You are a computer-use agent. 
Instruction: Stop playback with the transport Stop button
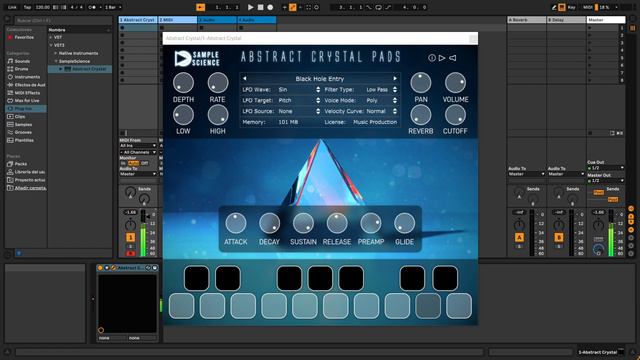[x=260, y=7]
